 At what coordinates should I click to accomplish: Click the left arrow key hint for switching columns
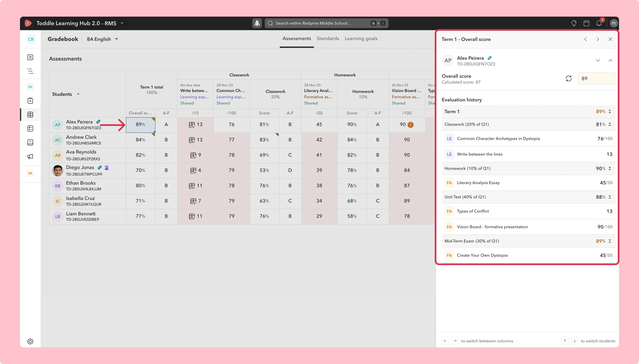[445, 341]
